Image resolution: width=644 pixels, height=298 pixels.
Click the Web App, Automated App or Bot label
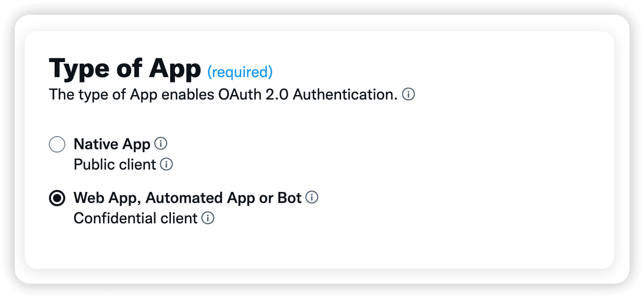click(188, 198)
